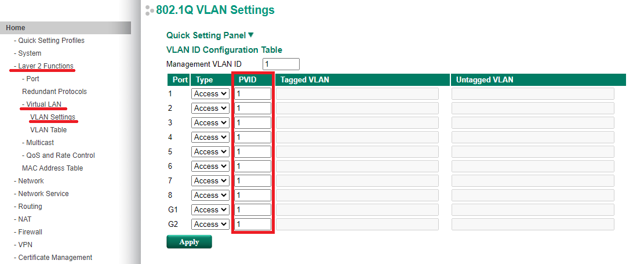
Task: Collapse Layer 2 Functions menu
Action: 45,66
